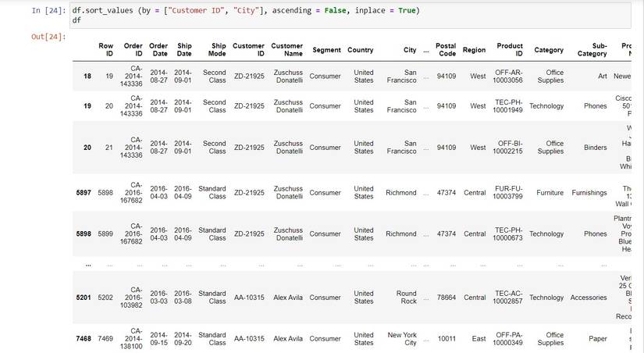Click the Postal Code column header
Screen dimensions: 644x353
coord(446,50)
